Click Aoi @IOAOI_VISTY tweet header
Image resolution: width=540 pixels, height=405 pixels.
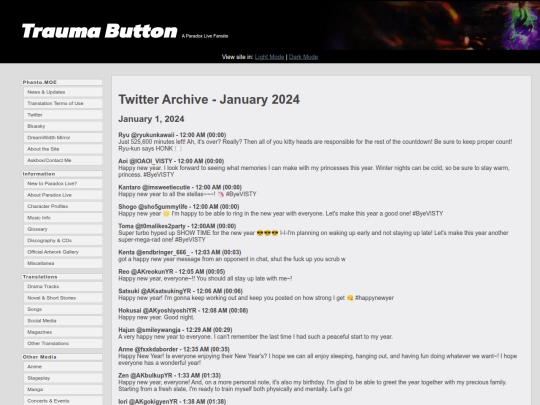(x=171, y=161)
